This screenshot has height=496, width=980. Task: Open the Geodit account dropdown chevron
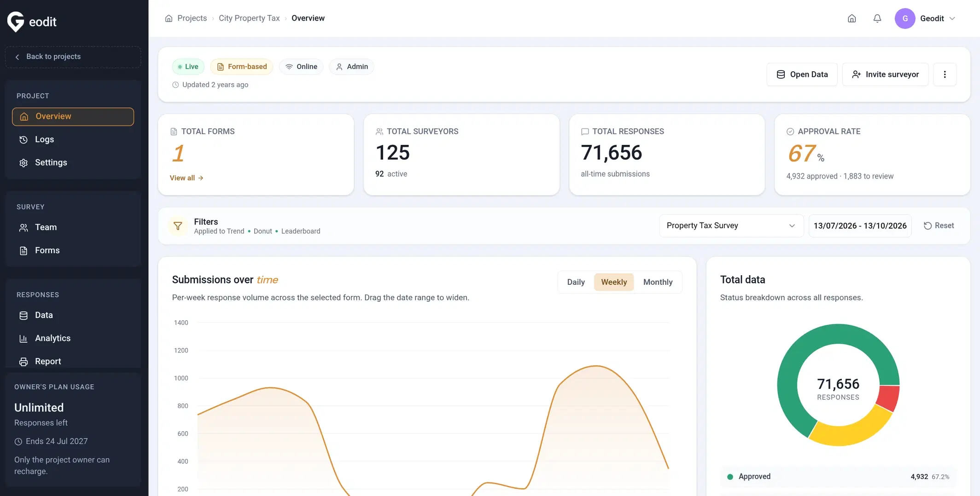point(952,18)
